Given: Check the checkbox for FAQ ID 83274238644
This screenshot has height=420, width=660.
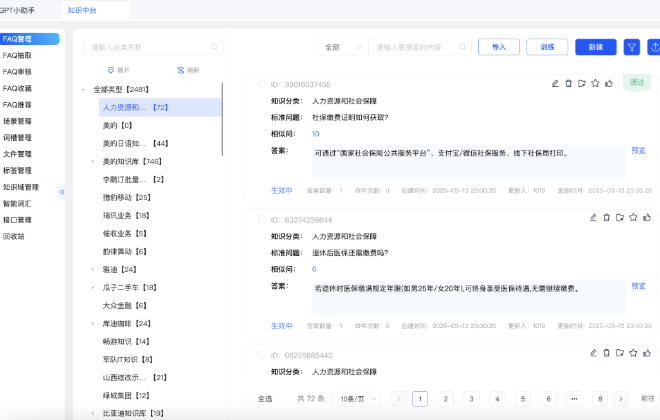Looking at the screenshot, I should (x=262, y=219).
